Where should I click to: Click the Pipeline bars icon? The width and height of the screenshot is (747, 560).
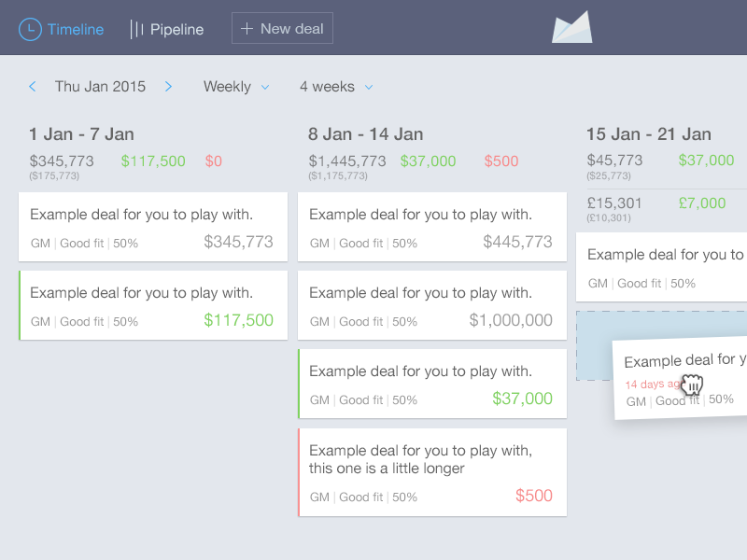point(136,29)
